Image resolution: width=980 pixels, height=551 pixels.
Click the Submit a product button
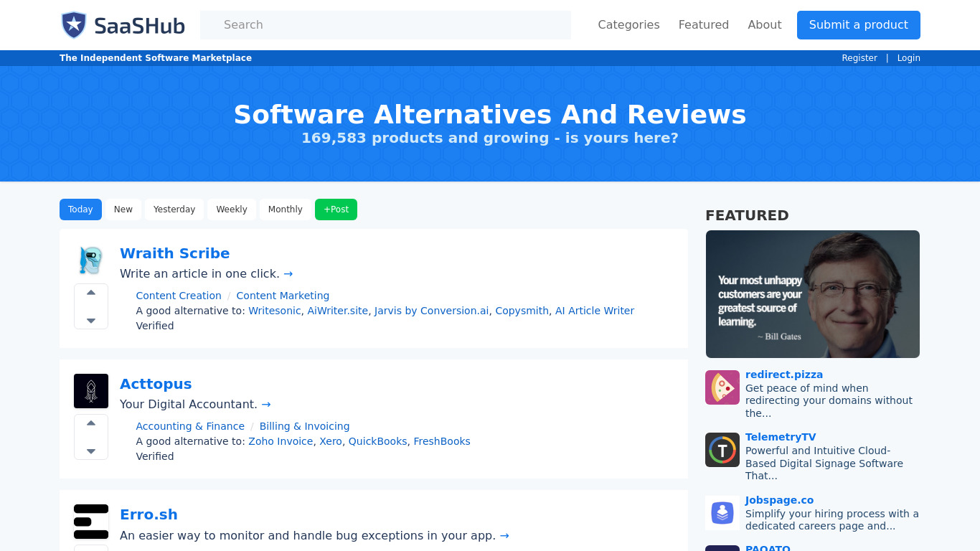click(x=859, y=25)
